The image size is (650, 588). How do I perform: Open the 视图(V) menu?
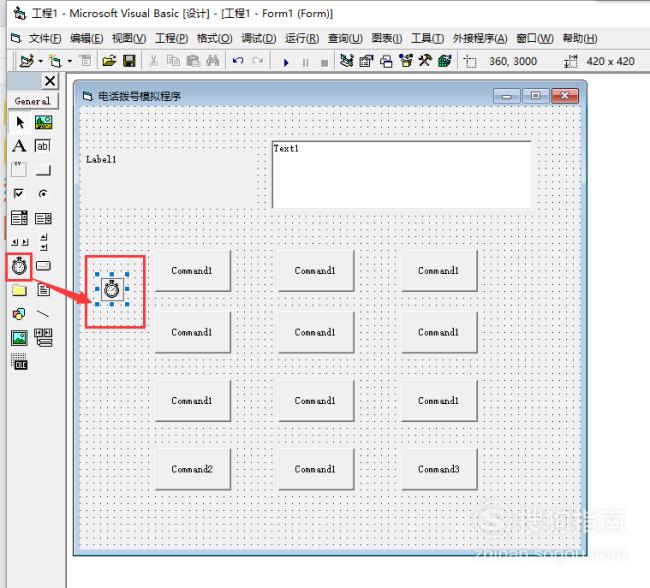(x=129, y=39)
